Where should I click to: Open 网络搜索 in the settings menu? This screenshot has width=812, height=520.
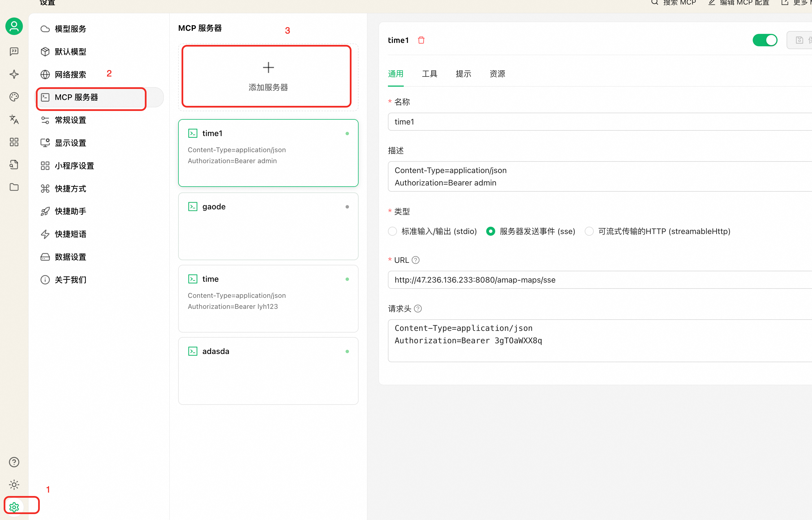click(x=70, y=74)
